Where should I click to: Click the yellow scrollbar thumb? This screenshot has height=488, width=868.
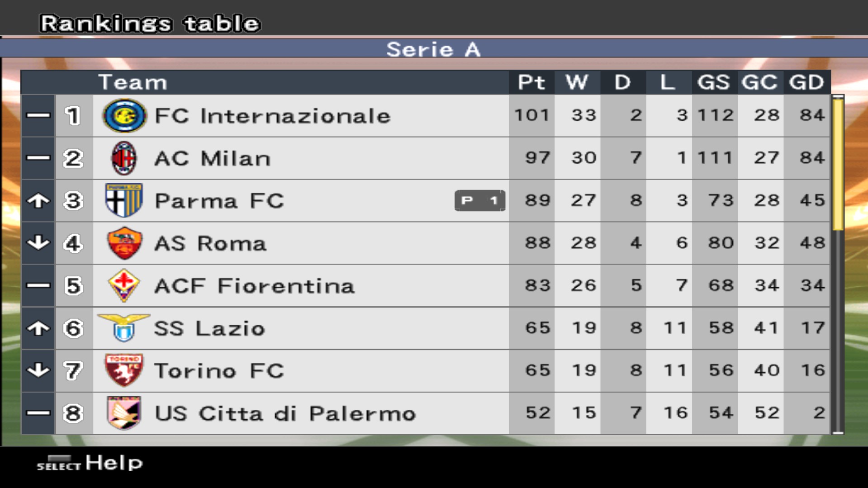pos(838,163)
